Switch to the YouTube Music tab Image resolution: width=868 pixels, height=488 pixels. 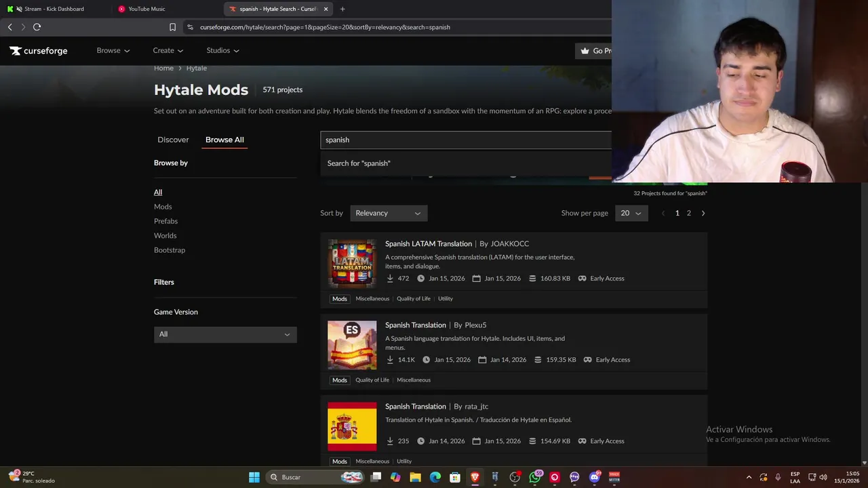166,9
